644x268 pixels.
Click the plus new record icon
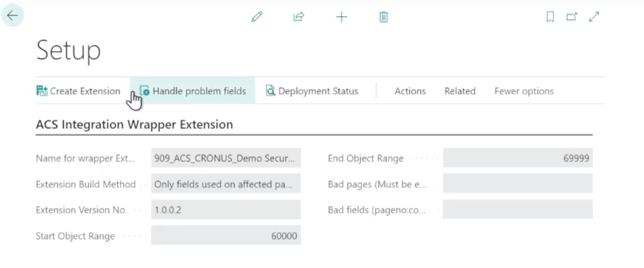(341, 17)
